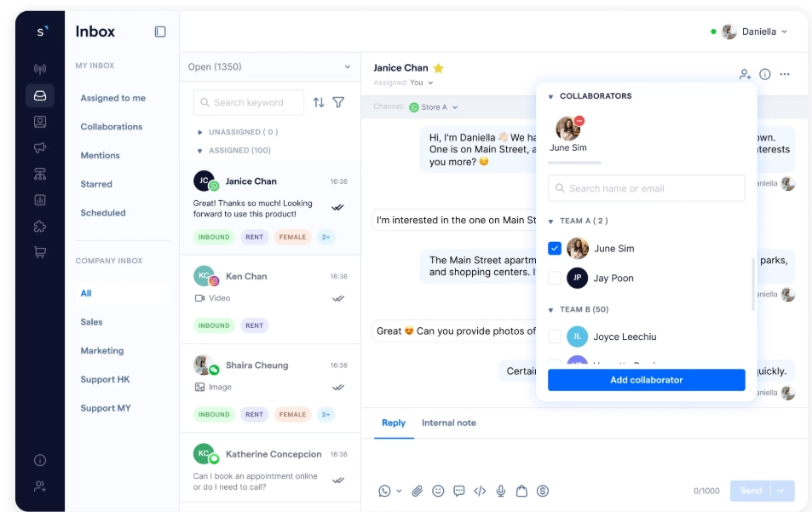Click the filter funnel icon

338,102
